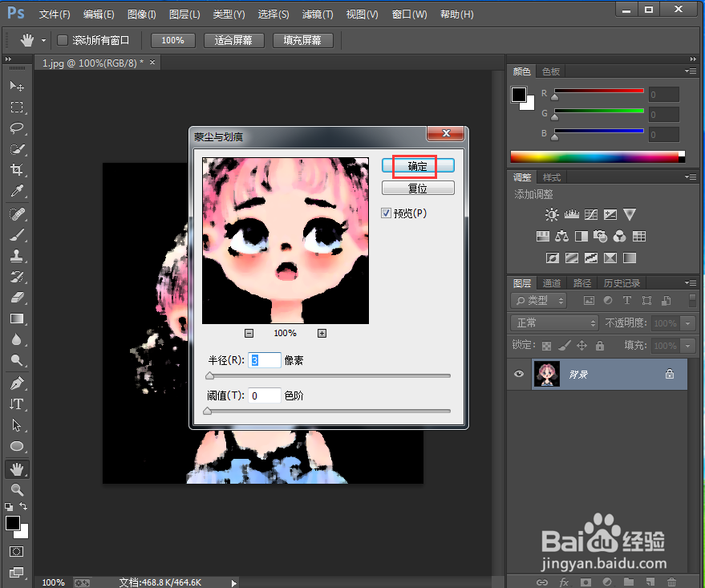Open the 填充 fill dropdown arrow
Screen dimensions: 705x588
click(688, 346)
